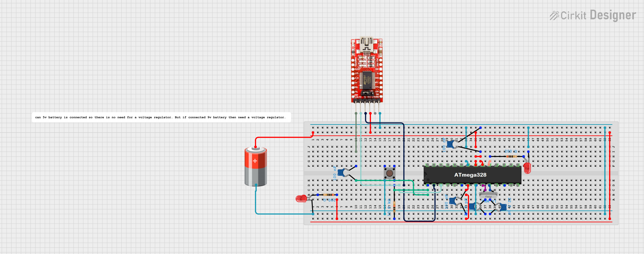Click the plus sign on the battery
The width and height of the screenshot is (644, 254).
[x=255, y=161]
